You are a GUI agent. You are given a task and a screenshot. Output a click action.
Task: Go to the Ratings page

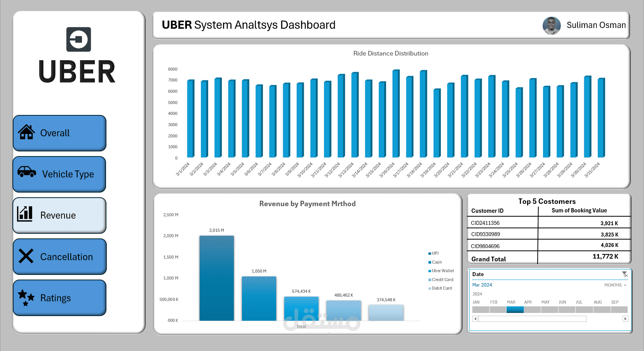[59, 298]
